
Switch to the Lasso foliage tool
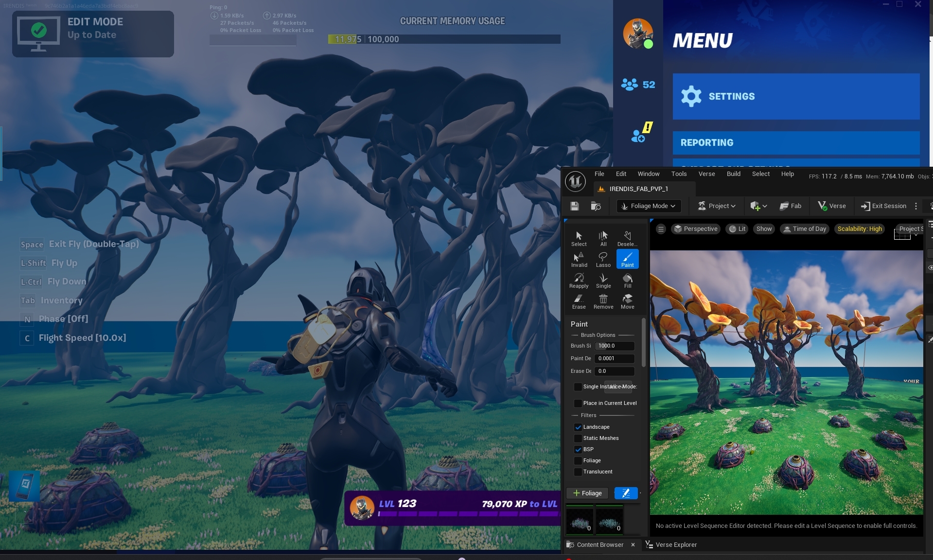click(603, 260)
